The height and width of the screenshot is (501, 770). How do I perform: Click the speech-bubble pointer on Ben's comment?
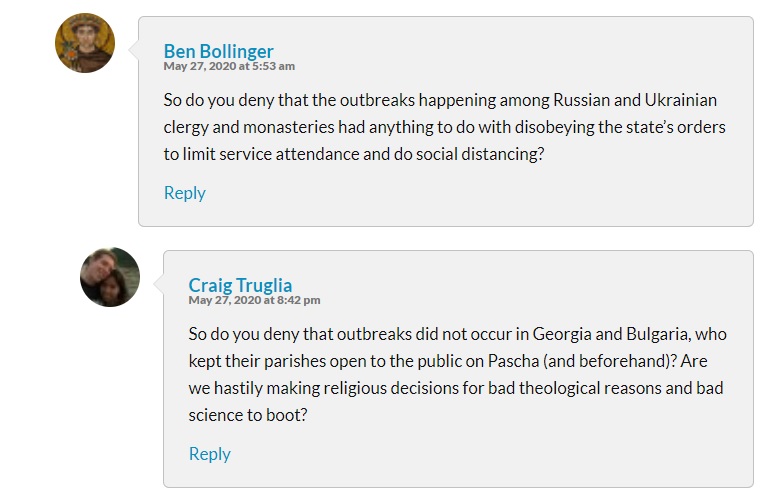pos(133,46)
